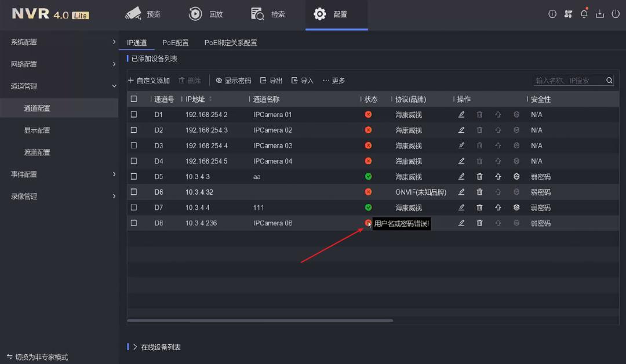Select the checkbox for channel D8
This screenshot has width=626, height=364.
134,223
